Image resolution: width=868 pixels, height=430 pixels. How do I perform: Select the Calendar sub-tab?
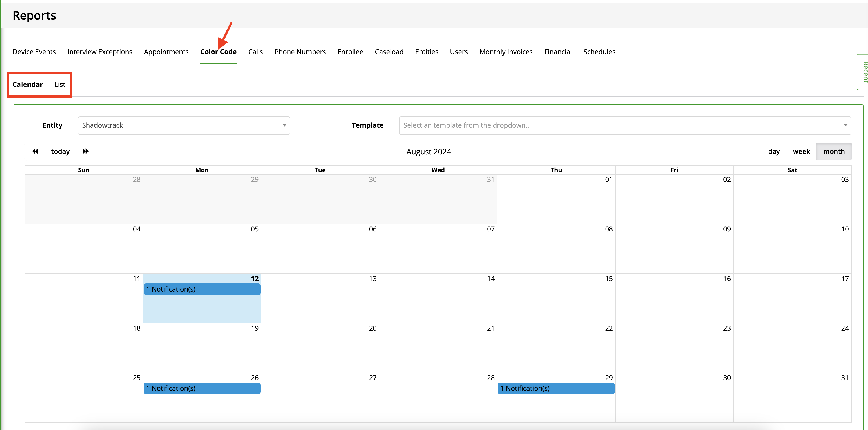point(28,84)
